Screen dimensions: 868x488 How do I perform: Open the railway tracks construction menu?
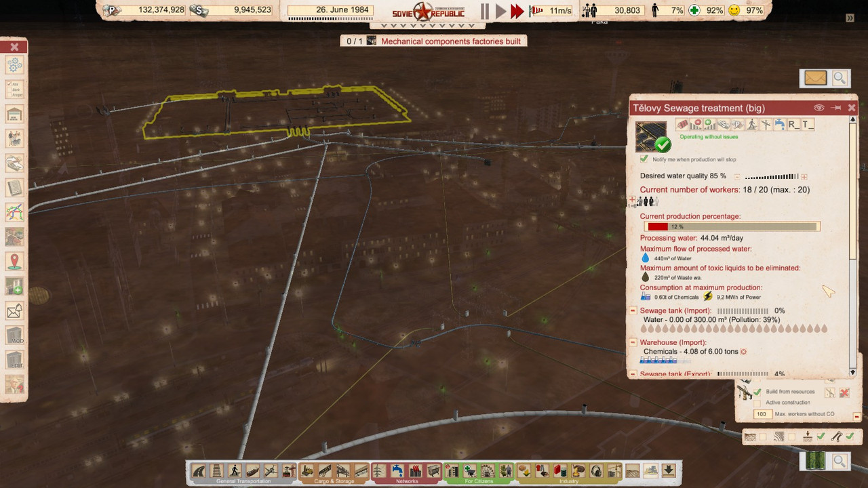click(x=217, y=470)
